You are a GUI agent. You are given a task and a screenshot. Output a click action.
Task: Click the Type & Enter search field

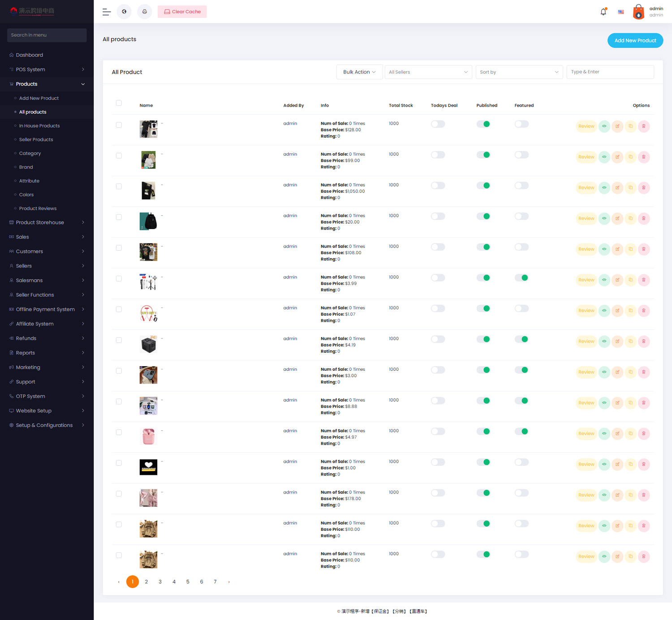pos(610,72)
